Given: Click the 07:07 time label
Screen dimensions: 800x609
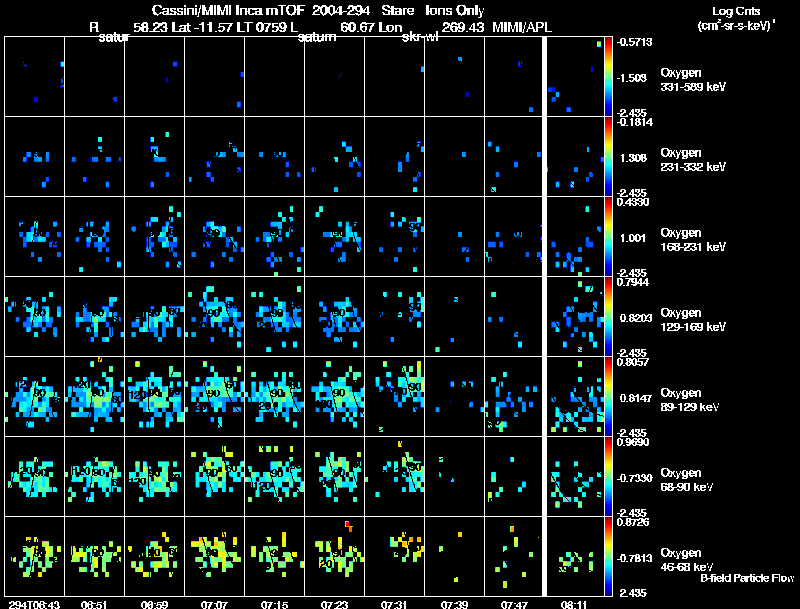Looking at the screenshot, I should click(x=214, y=604).
